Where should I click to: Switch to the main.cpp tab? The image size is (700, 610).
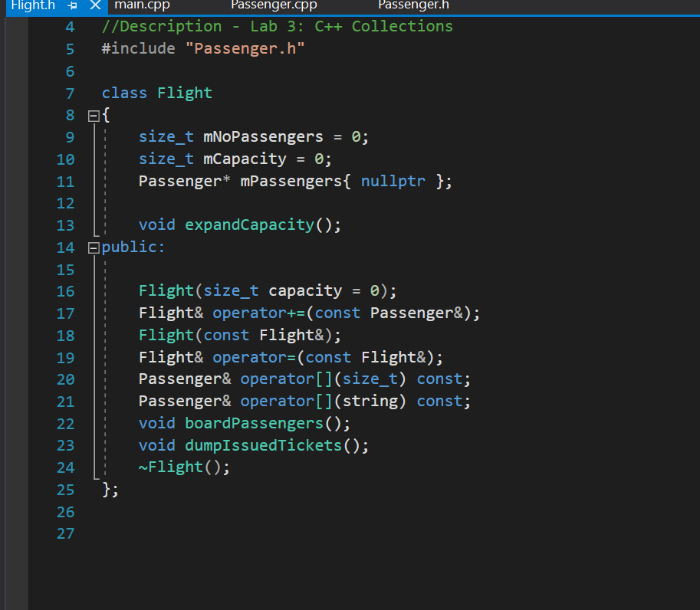click(142, 5)
